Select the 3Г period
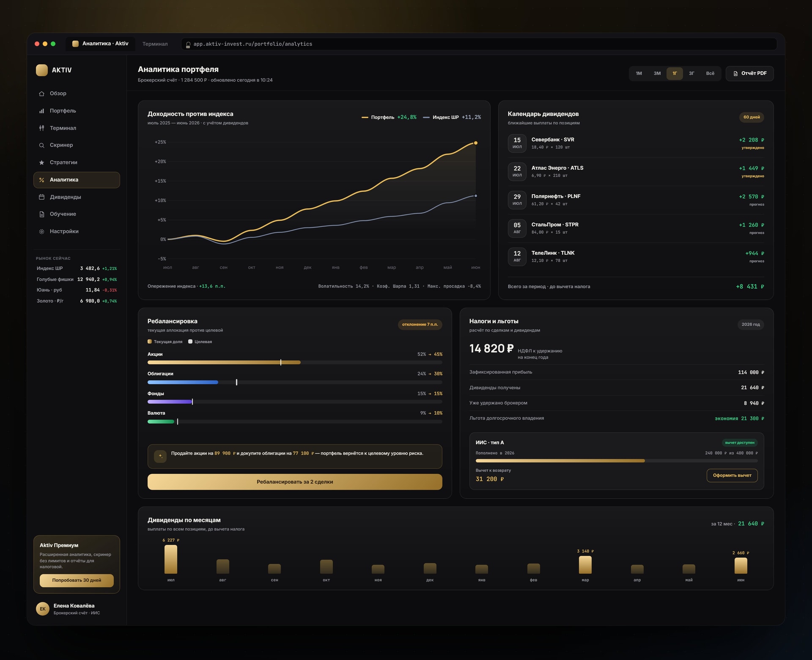 (691, 74)
